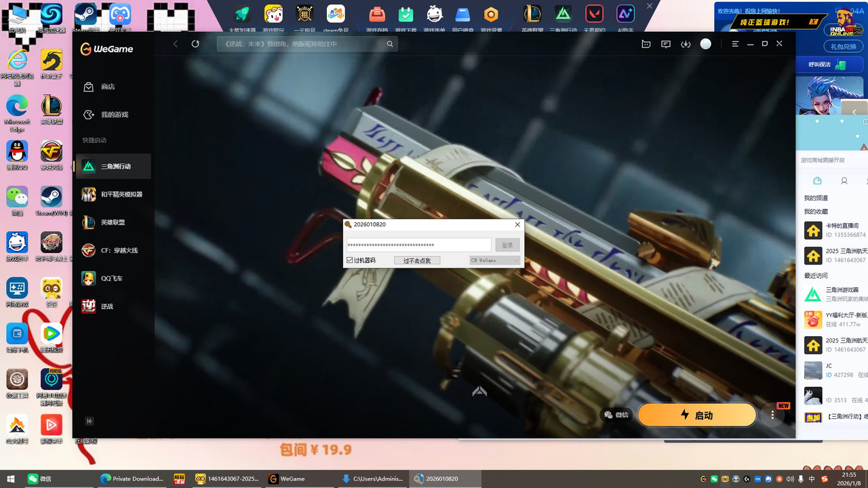Click the 过不去点我 button

[417, 260]
